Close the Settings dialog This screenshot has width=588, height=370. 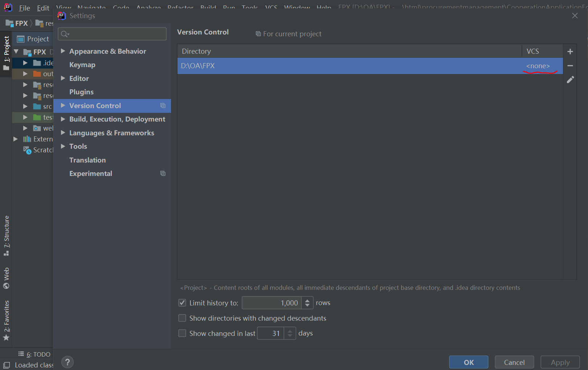(x=575, y=16)
